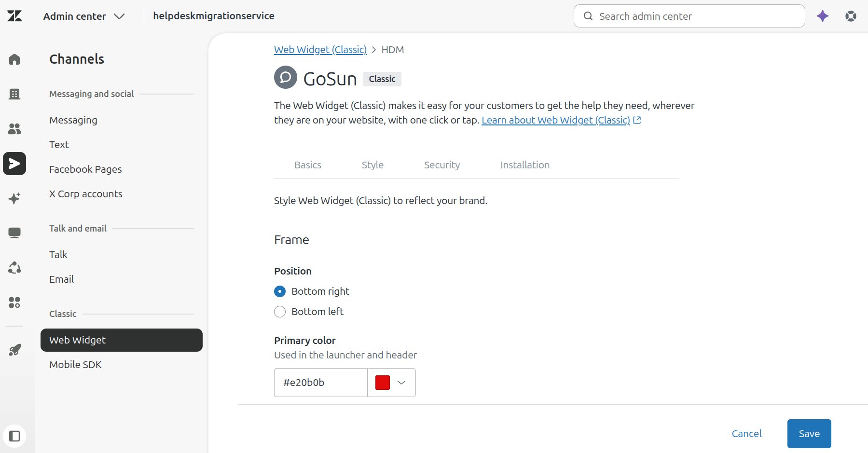Select the Bottom right position
Viewport: 868px width, 453px height.
click(x=280, y=291)
